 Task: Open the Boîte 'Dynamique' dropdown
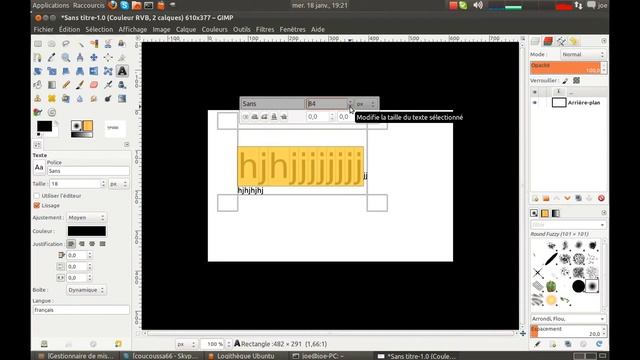tap(86, 290)
